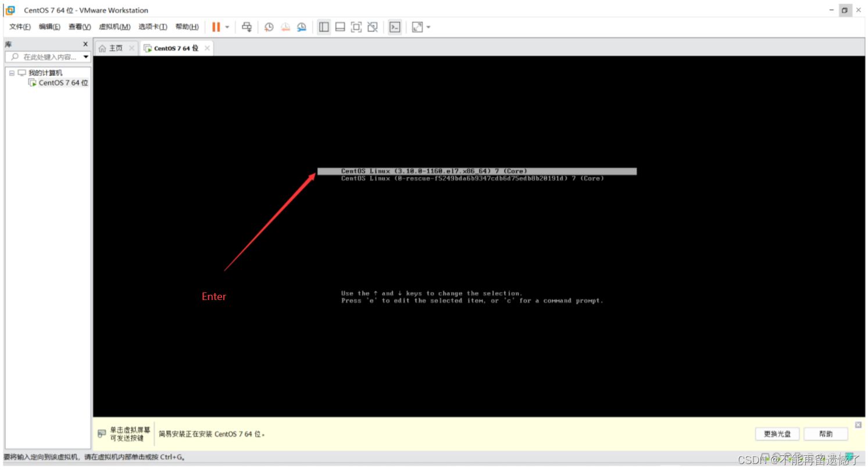Open the 帮助(H) menu
Screen dimensions: 868x471
187,27
